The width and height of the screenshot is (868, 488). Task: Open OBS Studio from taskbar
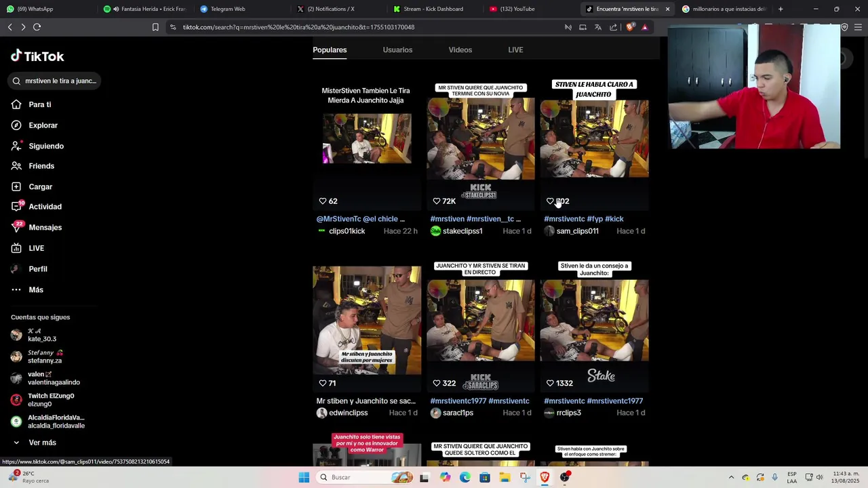565,477
